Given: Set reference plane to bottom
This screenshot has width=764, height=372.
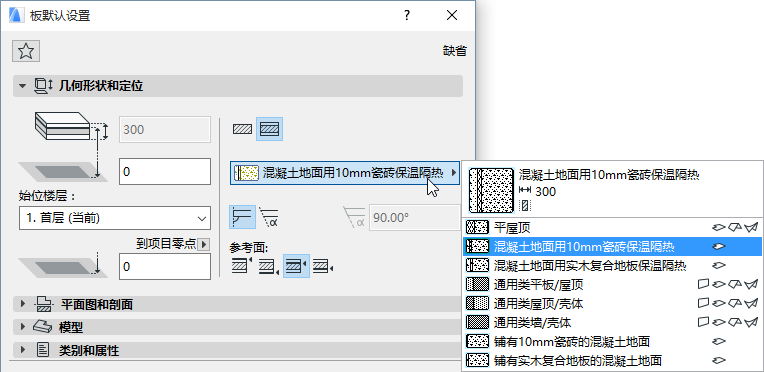Looking at the screenshot, I should point(268,266).
